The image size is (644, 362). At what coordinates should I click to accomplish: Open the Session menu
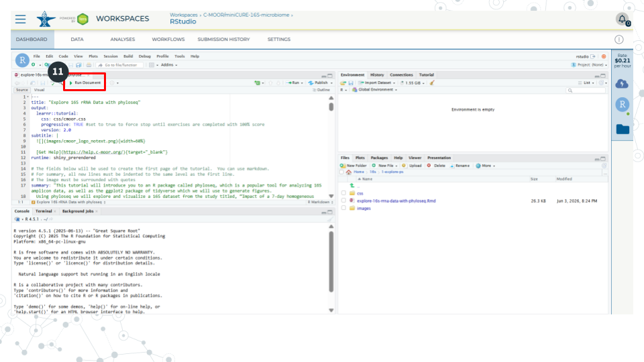[111, 56]
